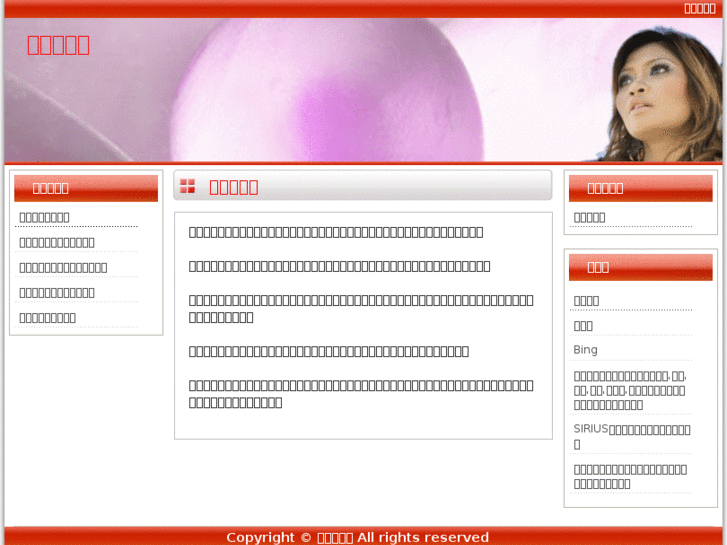Open the link directly above Bing

tap(583, 326)
